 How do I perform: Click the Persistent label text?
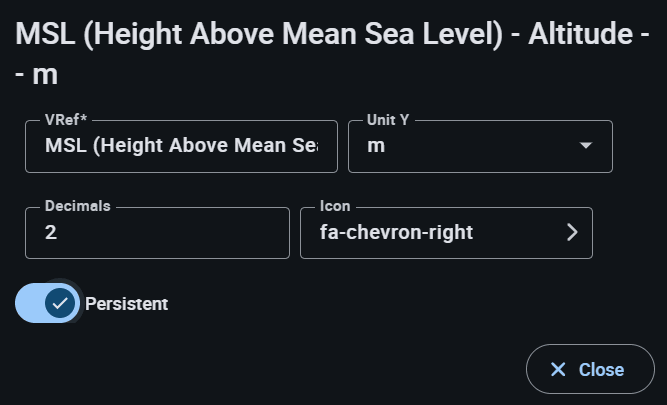(x=127, y=304)
